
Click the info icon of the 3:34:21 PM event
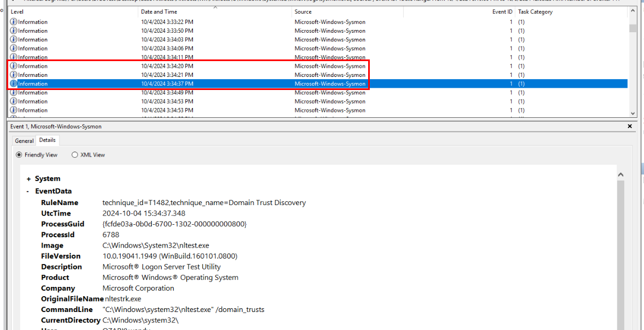14,75
